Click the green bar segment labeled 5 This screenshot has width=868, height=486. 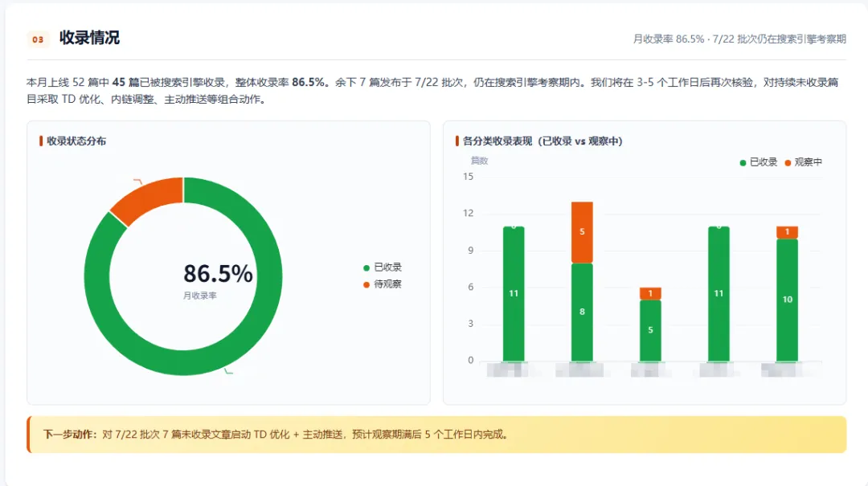click(650, 330)
